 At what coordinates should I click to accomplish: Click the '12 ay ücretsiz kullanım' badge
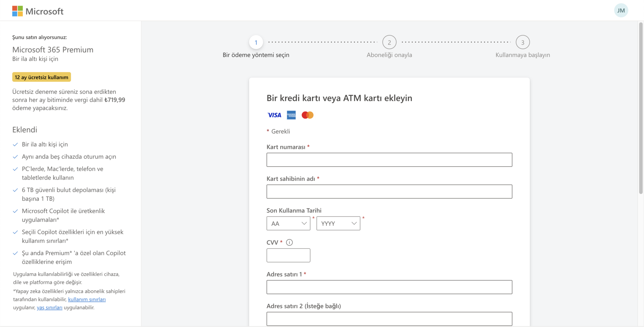pos(42,77)
